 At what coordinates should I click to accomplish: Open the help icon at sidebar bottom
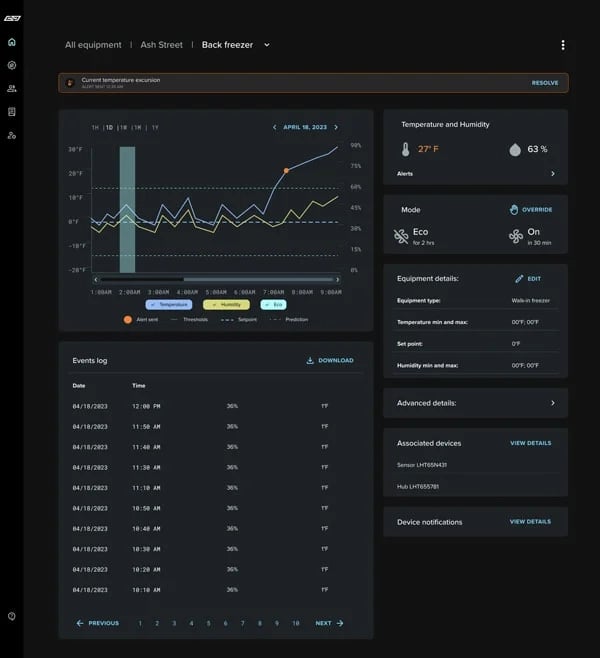point(12,616)
